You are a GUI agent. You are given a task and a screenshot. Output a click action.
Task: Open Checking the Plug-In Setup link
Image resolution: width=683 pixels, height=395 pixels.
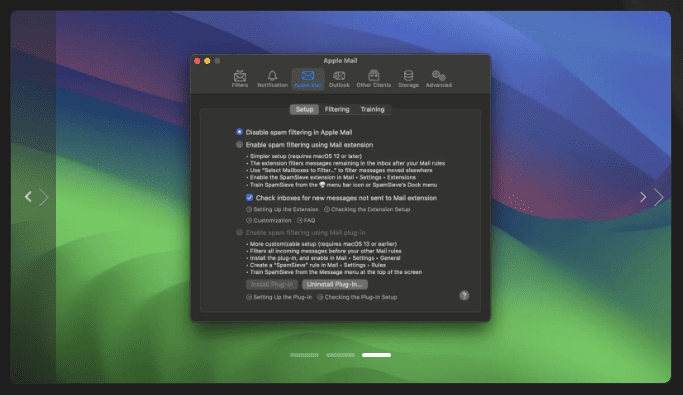tap(357, 297)
